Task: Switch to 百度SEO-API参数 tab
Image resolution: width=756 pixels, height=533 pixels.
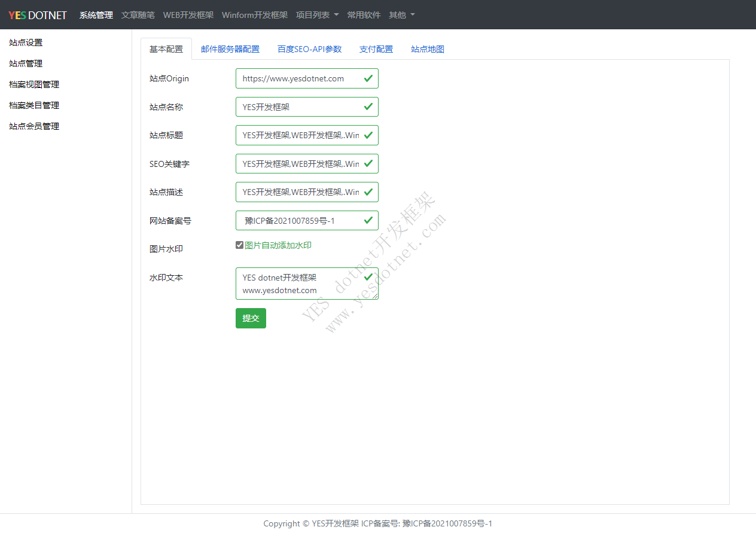Action: coord(310,49)
